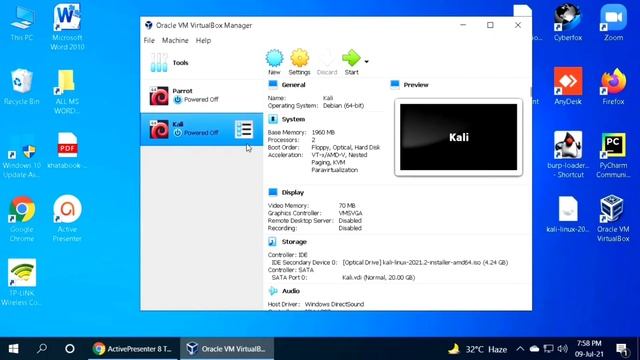Click the OneDrive cloud tray icon
Image resolution: width=640 pixels, height=360 pixels.
pyautogui.click(x=534, y=349)
